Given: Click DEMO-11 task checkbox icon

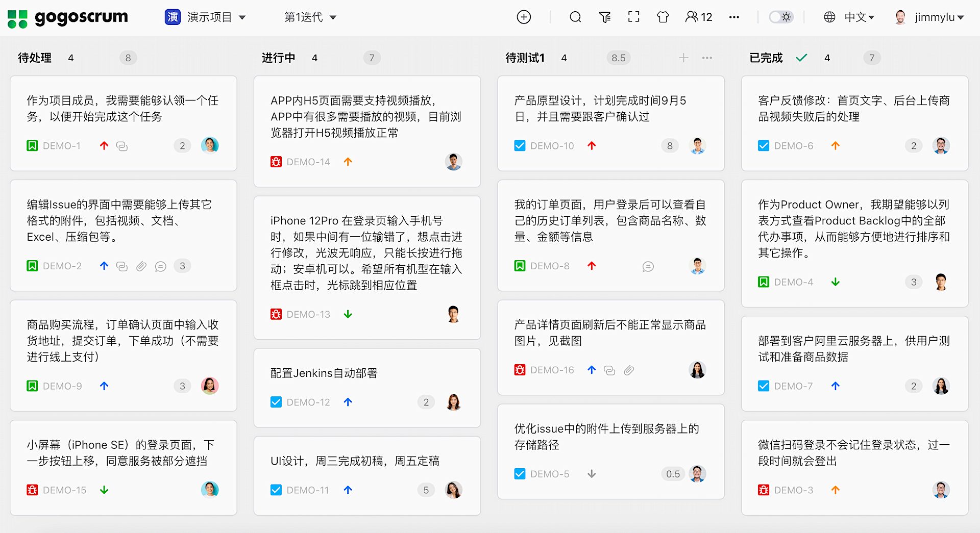Looking at the screenshot, I should tap(276, 490).
